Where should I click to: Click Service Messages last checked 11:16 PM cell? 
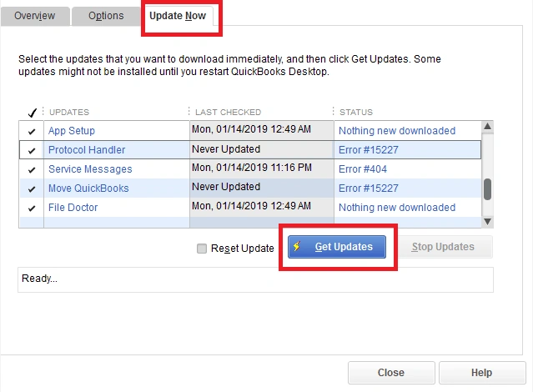[x=262, y=168]
